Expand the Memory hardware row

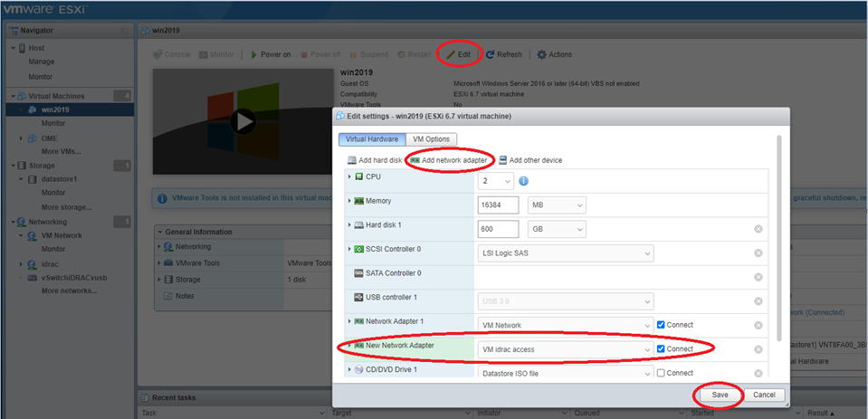coord(349,200)
